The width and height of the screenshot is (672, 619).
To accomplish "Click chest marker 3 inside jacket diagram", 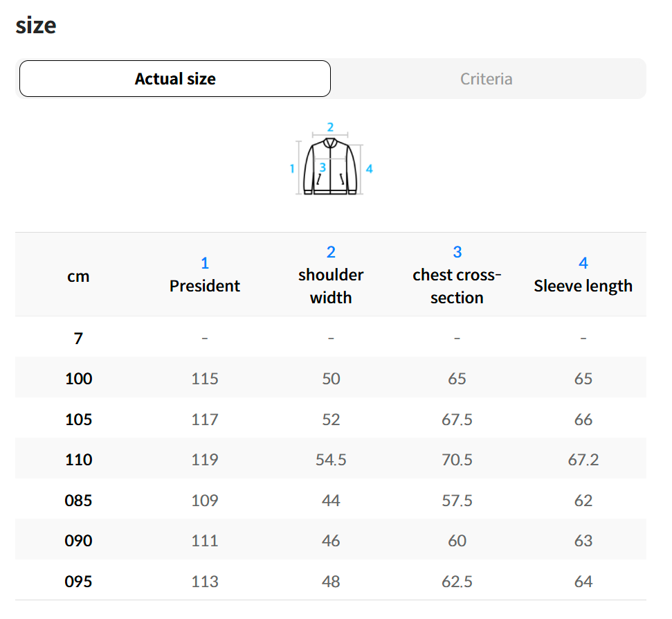I will coord(323,168).
